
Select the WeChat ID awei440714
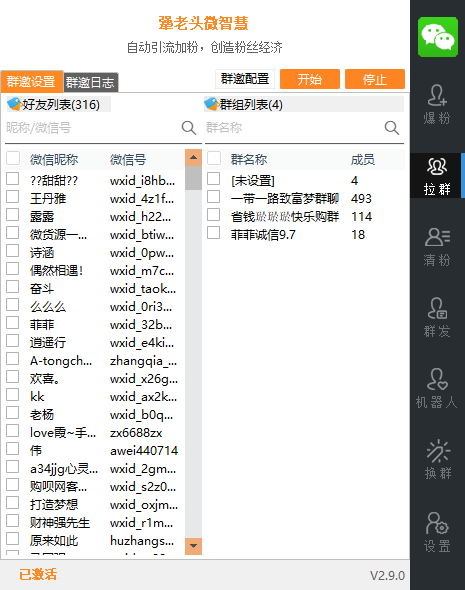tap(144, 451)
